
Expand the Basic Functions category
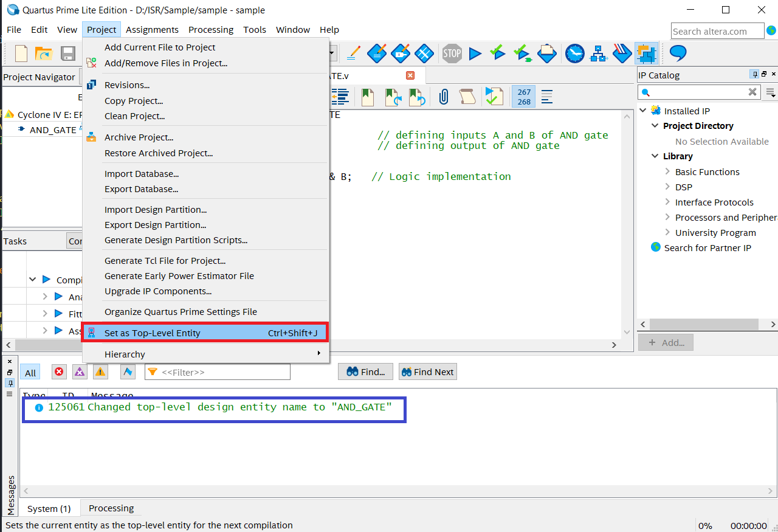click(x=667, y=171)
